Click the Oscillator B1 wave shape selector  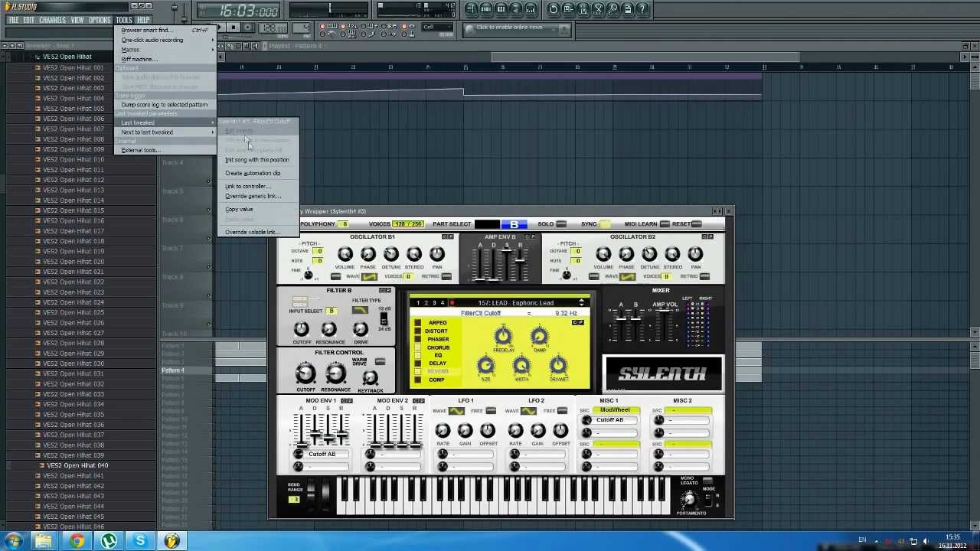[x=369, y=276]
